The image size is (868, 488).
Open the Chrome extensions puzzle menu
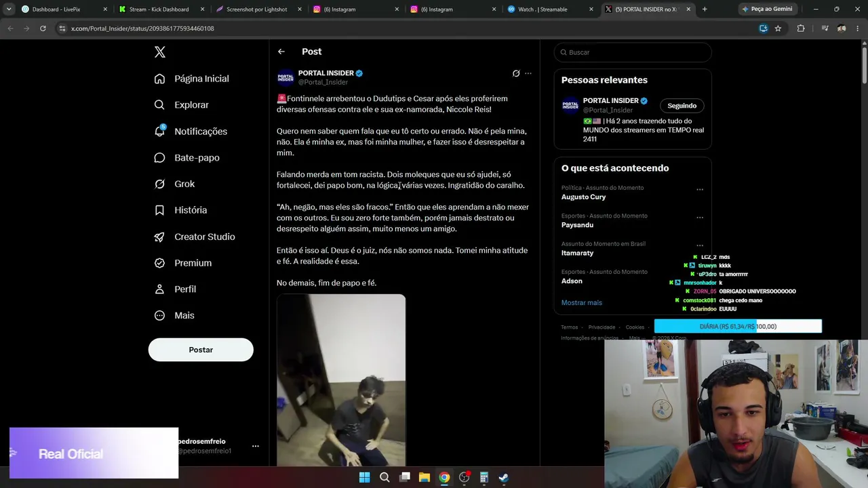[801, 28]
